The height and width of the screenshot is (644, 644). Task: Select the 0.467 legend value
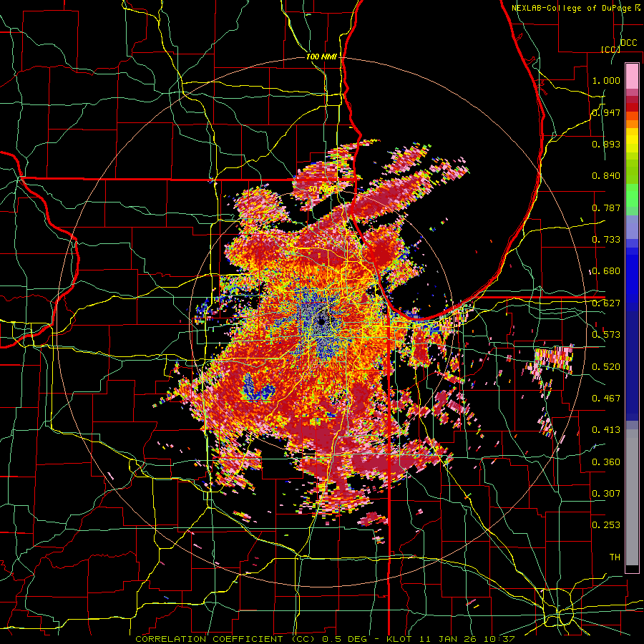tap(606, 399)
